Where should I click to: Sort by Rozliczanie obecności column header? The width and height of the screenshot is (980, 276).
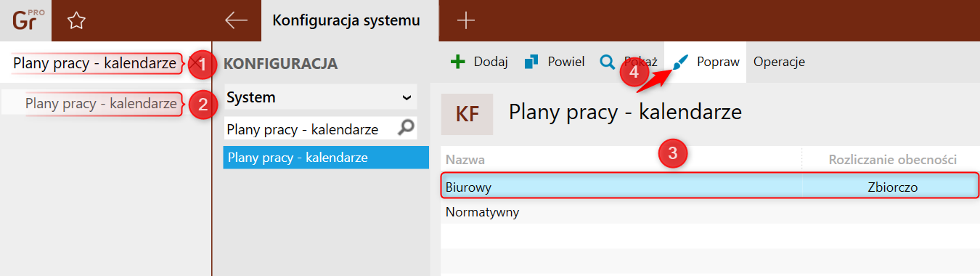(892, 159)
